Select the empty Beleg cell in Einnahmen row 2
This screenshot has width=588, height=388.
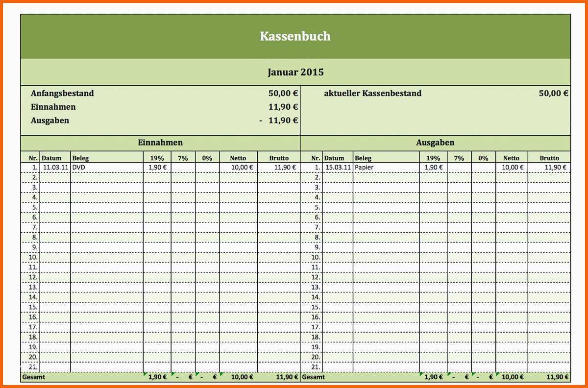point(107,177)
